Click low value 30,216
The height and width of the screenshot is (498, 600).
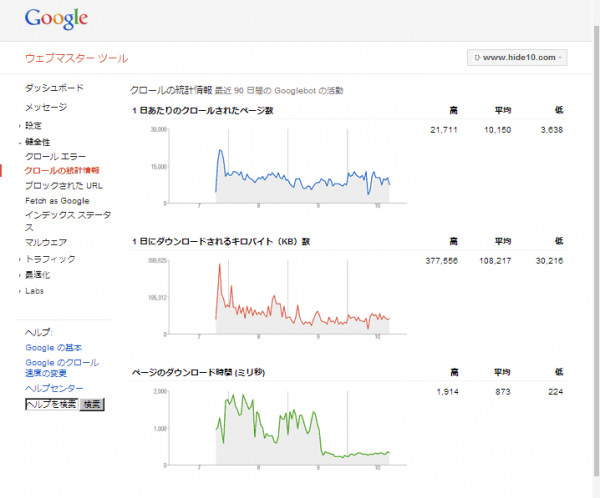coord(549,261)
